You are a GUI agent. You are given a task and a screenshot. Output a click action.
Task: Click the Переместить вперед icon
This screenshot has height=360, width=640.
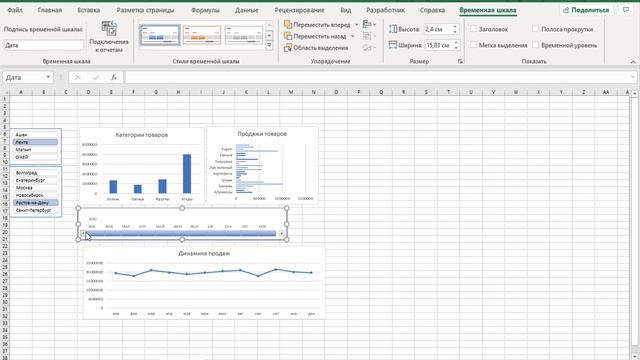(288, 24)
